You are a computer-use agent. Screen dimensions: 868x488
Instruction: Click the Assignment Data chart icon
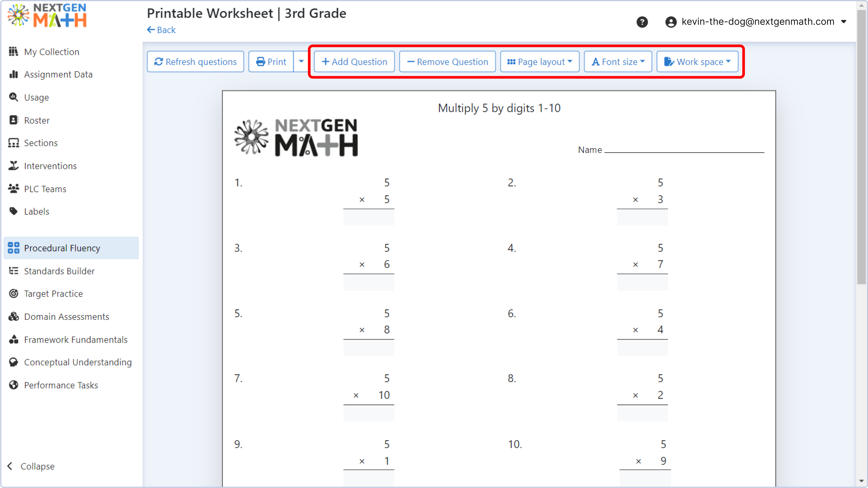14,74
